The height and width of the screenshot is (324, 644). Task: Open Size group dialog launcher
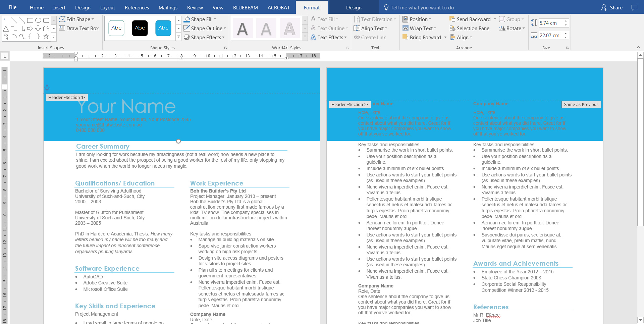click(568, 48)
